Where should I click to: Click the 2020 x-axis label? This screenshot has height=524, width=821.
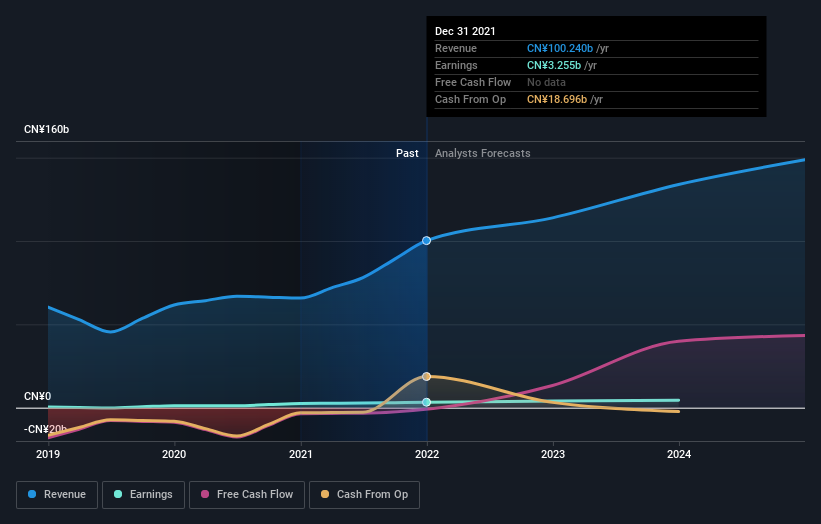coord(174,454)
